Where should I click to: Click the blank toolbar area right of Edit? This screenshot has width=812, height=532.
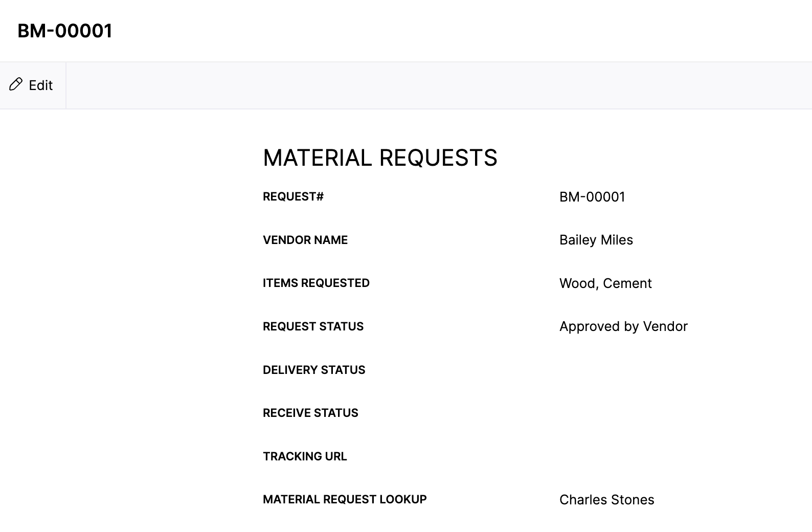pyautogui.click(x=409, y=85)
